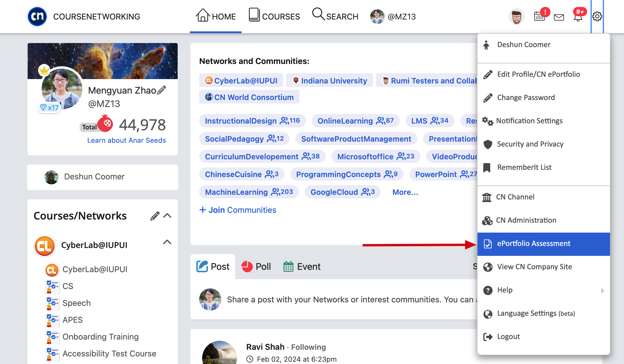Viewport: 624px width, 364px height.
Task: Edit Courses/Networks with pencil icon
Action: click(x=155, y=216)
